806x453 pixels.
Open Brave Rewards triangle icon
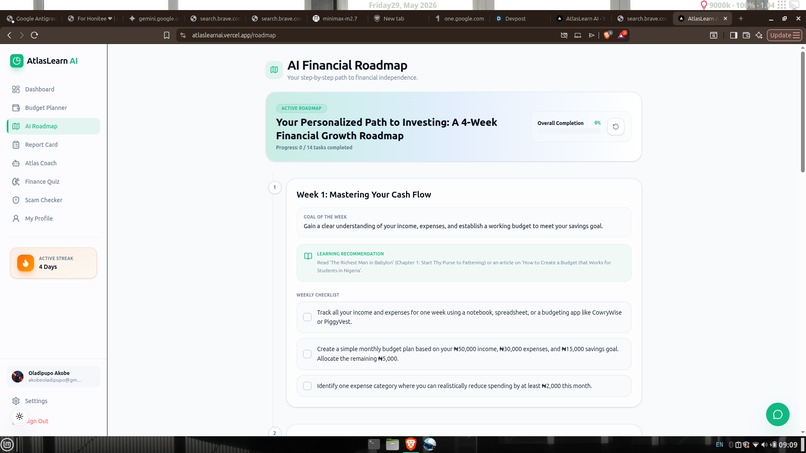[x=622, y=35]
